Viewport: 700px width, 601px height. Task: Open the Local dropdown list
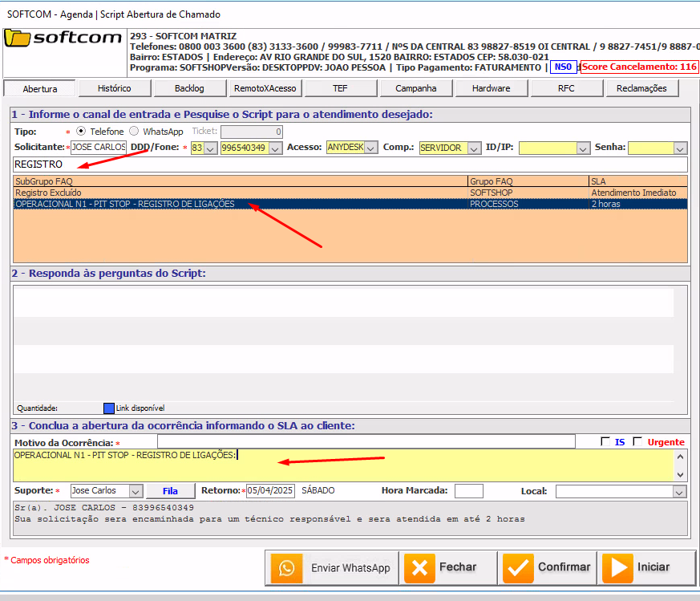point(680,491)
